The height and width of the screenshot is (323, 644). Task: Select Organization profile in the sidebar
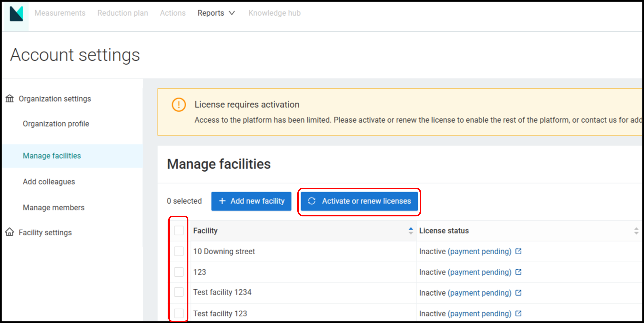pos(56,124)
